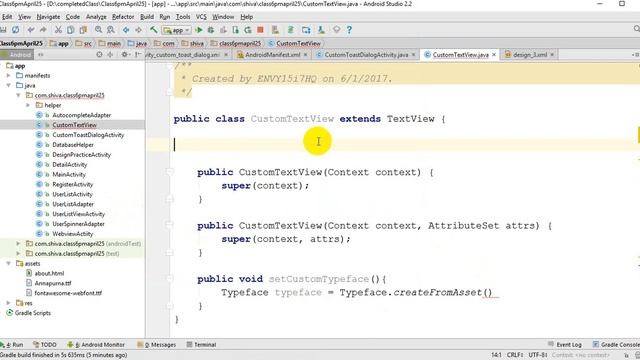Open the Navigate menu
The height and width of the screenshot is (360, 640).
48,17
